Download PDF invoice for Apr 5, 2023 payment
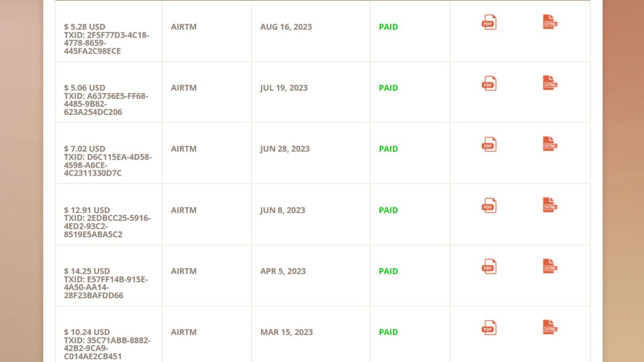 tap(488, 267)
